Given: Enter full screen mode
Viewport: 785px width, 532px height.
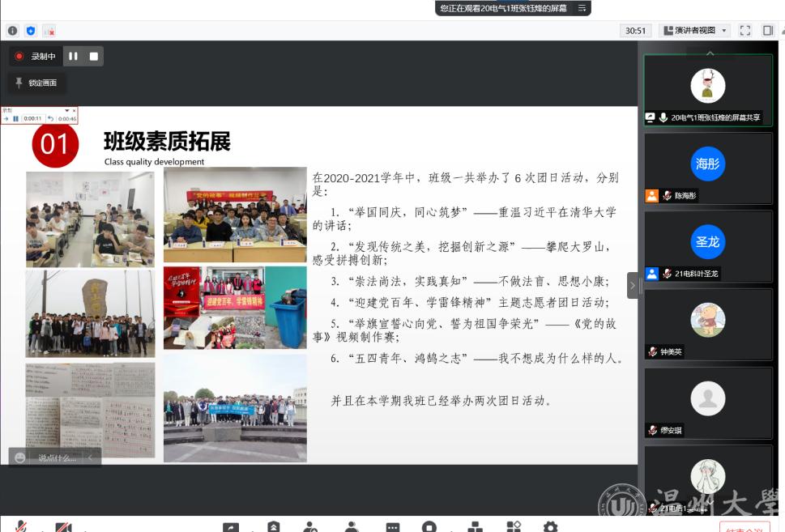Looking at the screenshot, I should tap(745, 31).
